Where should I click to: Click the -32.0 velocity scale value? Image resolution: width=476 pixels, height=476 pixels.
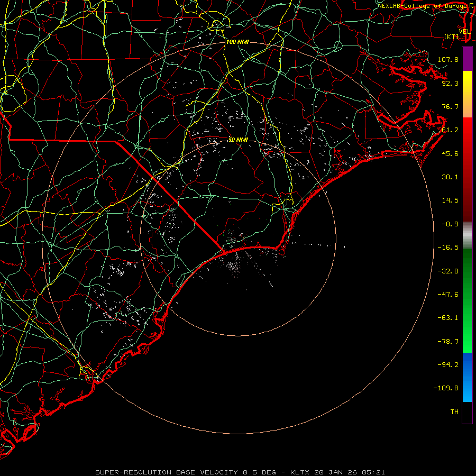click(x=448, y=271)
